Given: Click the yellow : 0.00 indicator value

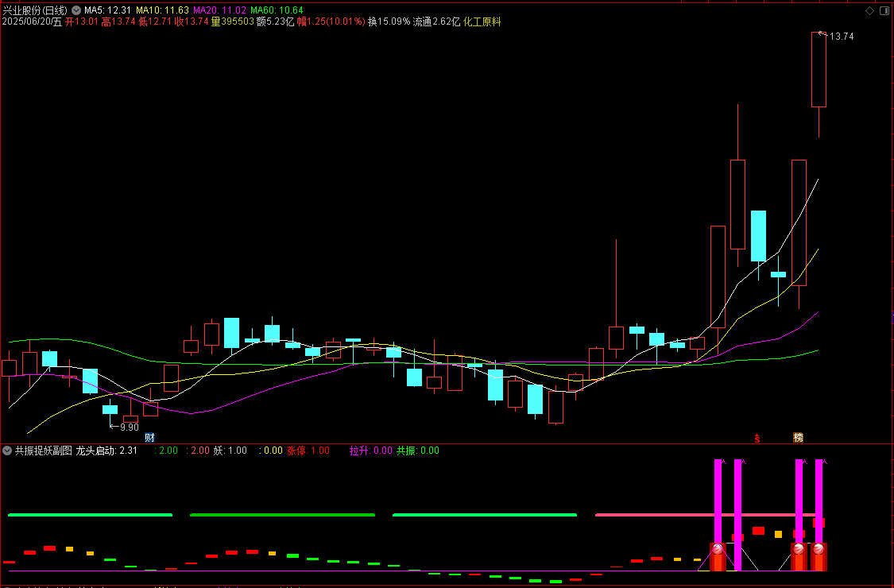Looking at the screenshot, I should pyautogui.click(x=271, y=451).
